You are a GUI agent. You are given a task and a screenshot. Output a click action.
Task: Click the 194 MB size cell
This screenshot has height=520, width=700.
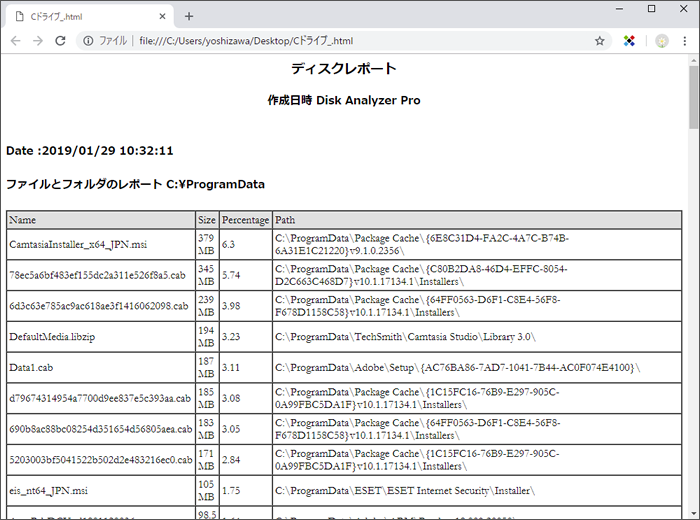pyautogui.click(x=207, y=337)
